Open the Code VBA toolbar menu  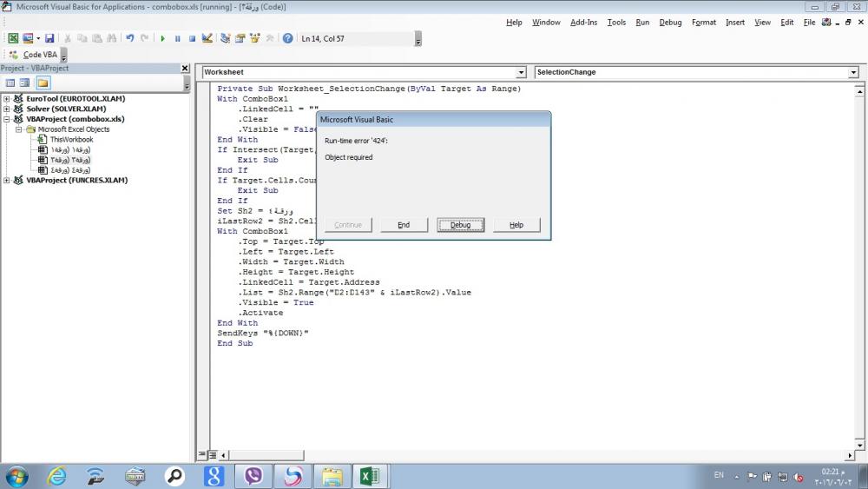pyautogui.click(x=34, y=54)
